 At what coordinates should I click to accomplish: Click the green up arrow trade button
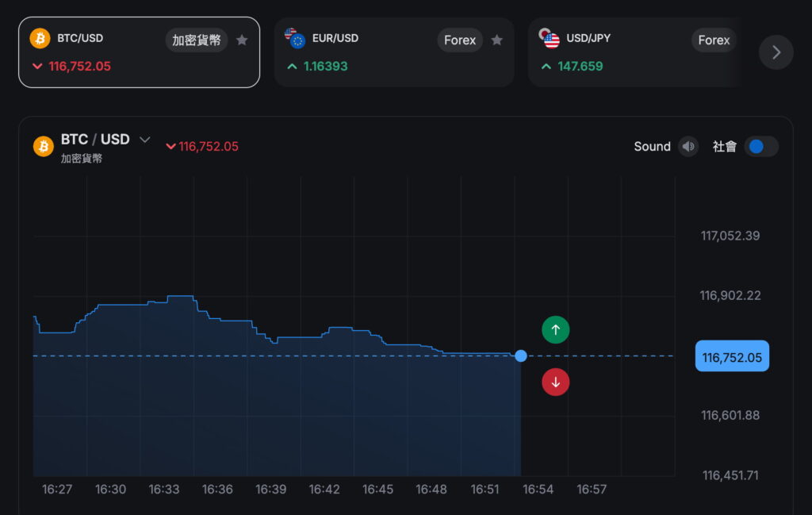[555, 329]
